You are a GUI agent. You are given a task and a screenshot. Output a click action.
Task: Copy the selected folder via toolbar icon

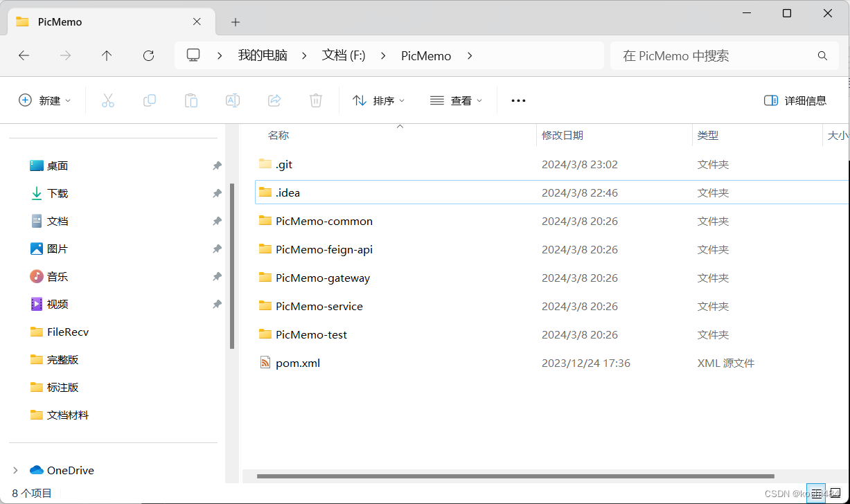tap(150, 100)
